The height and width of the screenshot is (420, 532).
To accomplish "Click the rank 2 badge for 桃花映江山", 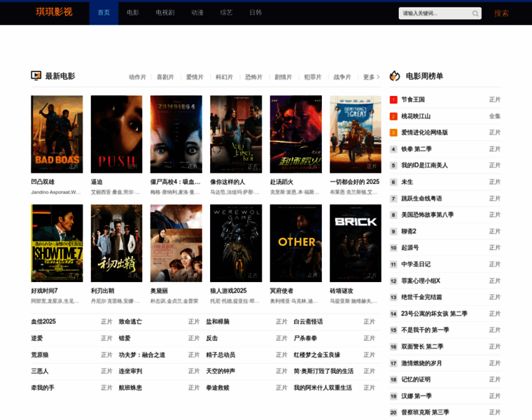I will coord(393,116).
